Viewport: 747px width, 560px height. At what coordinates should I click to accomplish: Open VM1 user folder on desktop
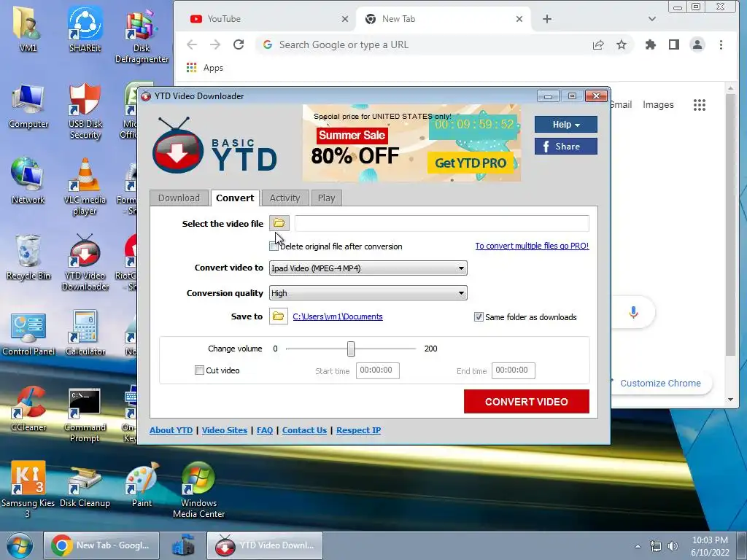click(28, 29)
